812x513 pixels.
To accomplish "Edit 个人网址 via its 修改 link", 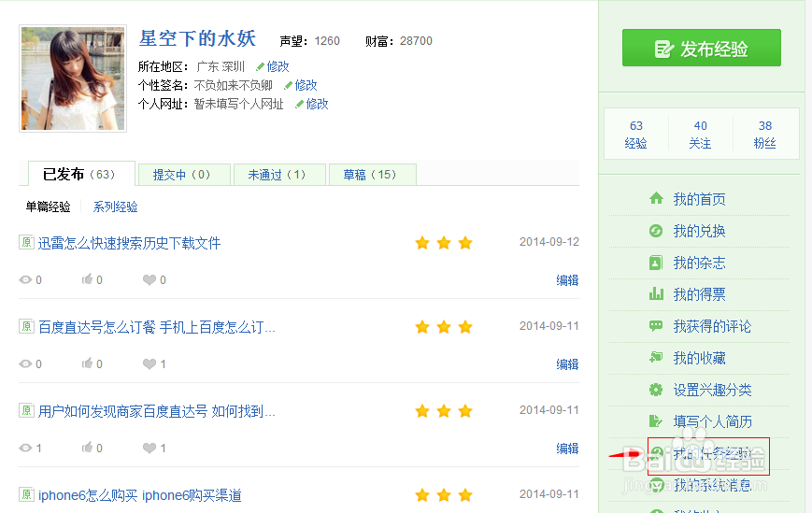I will tap(318, 104).
